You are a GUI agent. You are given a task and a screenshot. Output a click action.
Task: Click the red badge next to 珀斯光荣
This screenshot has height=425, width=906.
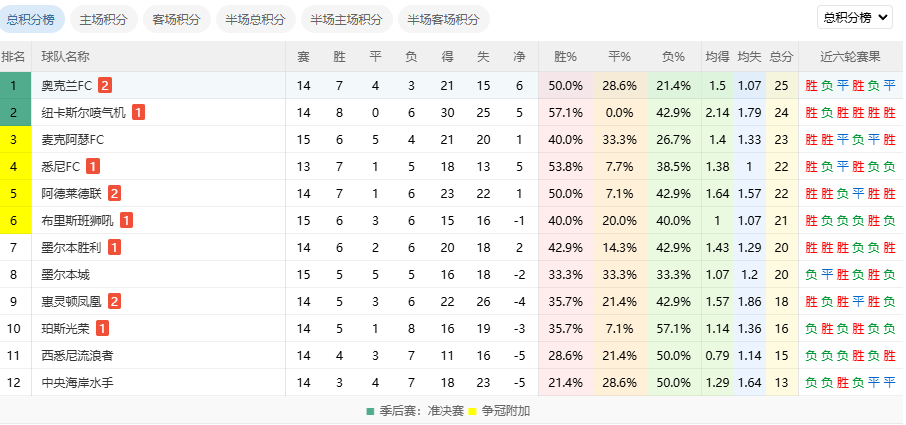click(102, 328)
